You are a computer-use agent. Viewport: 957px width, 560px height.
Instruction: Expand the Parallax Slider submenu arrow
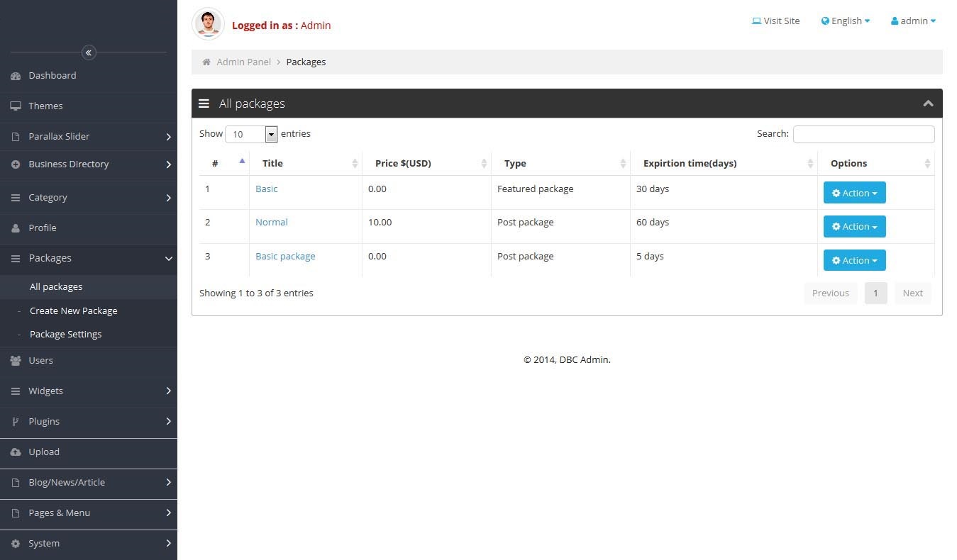tap(169, 137)
